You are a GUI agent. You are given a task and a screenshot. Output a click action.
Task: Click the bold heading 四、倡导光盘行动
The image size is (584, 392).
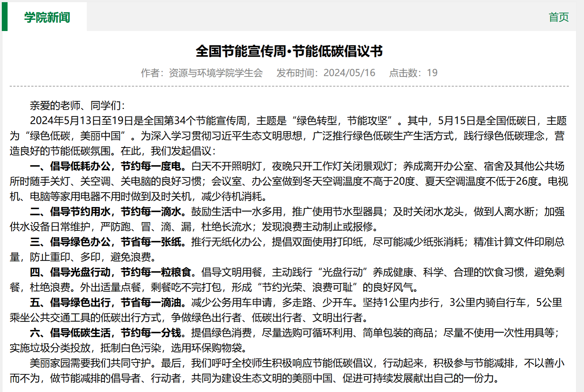pos(70,272)
